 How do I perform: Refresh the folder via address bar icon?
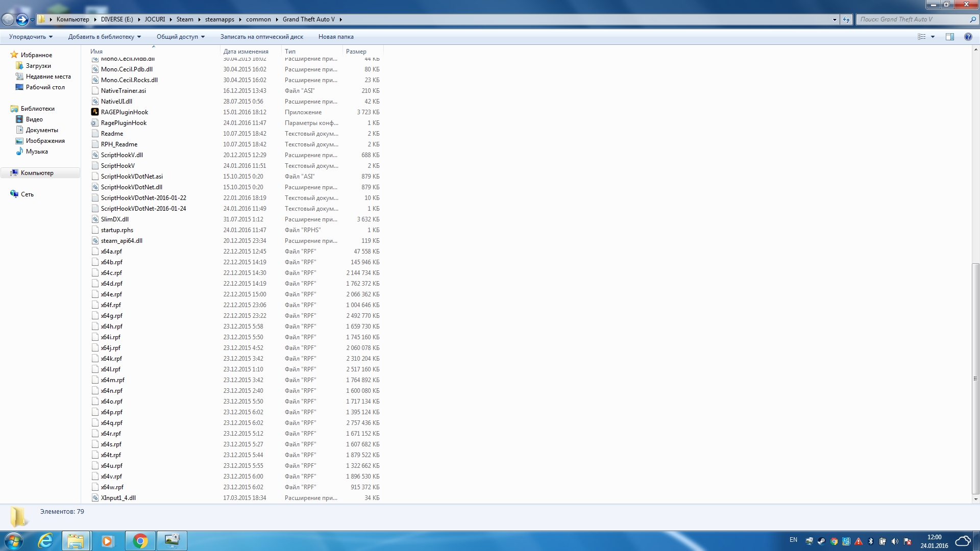pyautogui.click(x=846, y=19)
